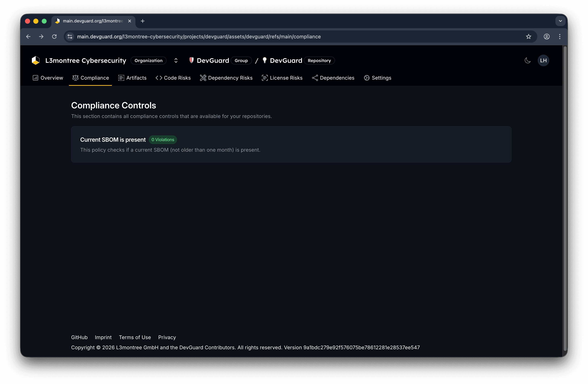
Task: Toggle dark mode moon icon
Action: [x=528, y=60]
